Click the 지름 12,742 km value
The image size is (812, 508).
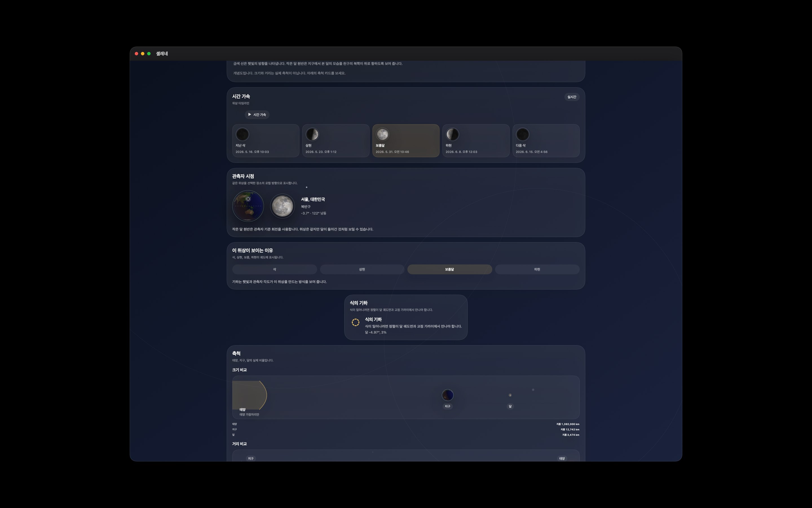[x=570, y=429]
